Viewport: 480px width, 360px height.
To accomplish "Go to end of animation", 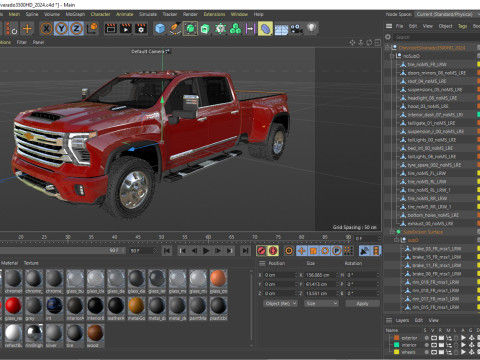I will click(x=245, y=251).
